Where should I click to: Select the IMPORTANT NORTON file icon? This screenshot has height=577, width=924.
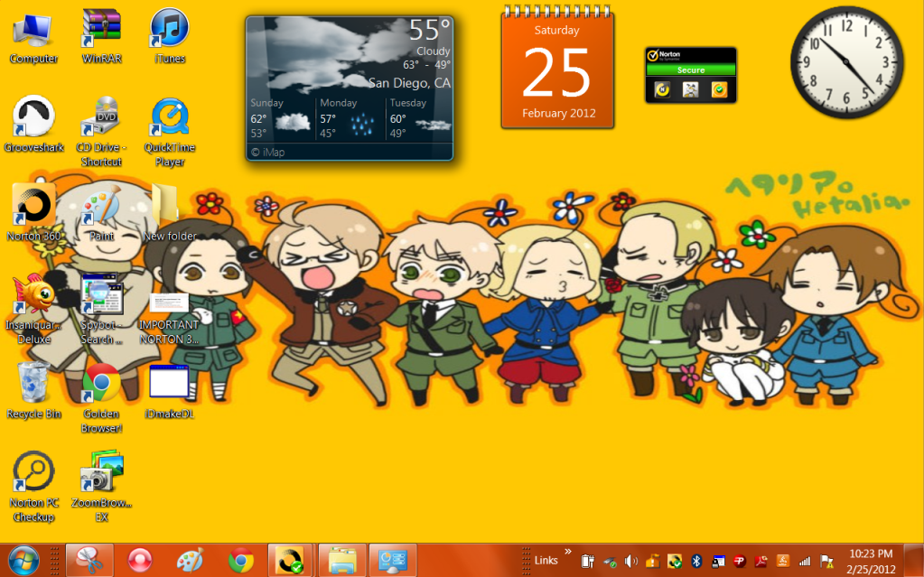click(169, 318)
